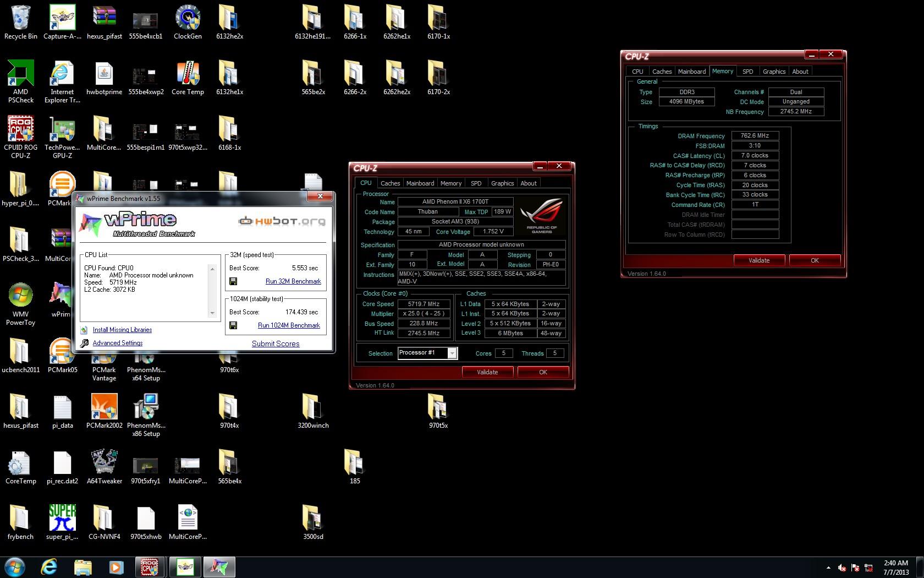
Task: Open the 3500sd folder
Action: pos(313,523)
